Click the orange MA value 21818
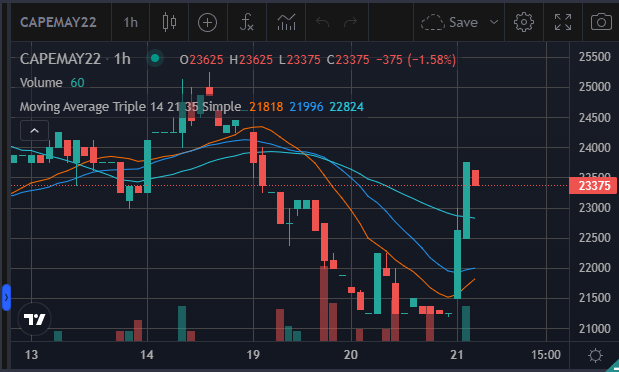 click(266, 107)
